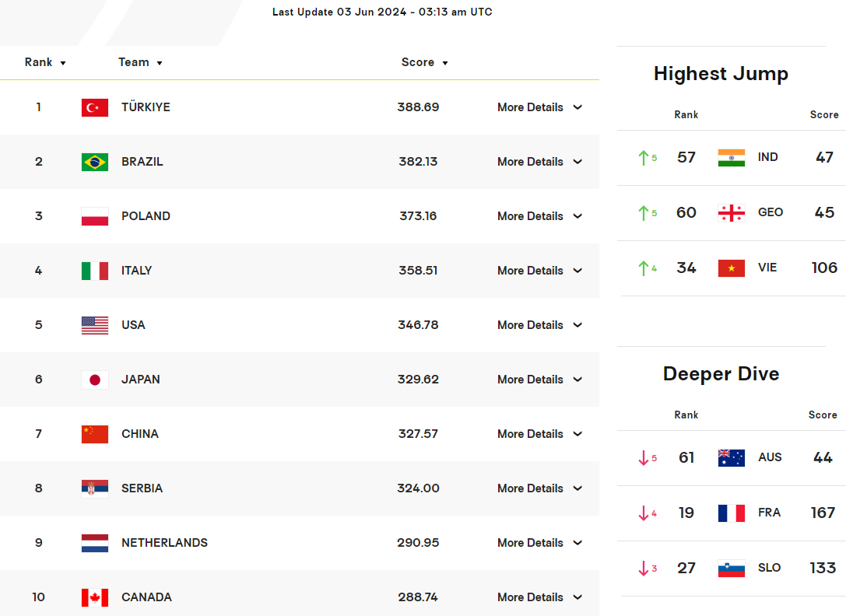Image resolution: width=846 pixels, height=616 pixels.
Task: Click the Canada flag icon
Action: coord(95,597)
